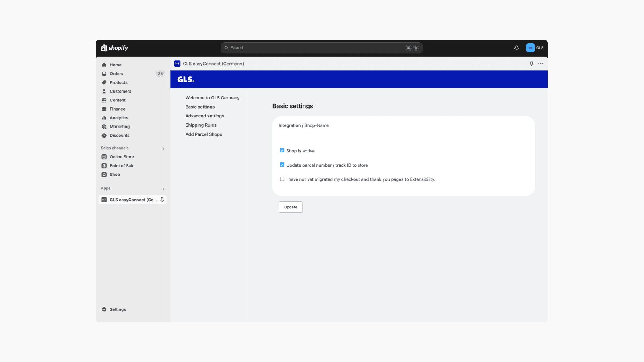Screen dimensions: 644x362
Task: Check the checkout Extensibility migration checkbox
Action: point(282,179)
